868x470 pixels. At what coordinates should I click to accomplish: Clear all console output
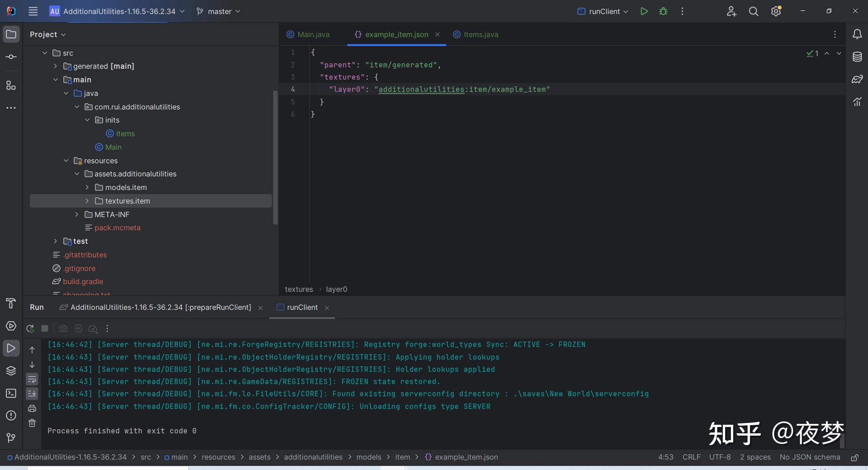pos(32,423)
